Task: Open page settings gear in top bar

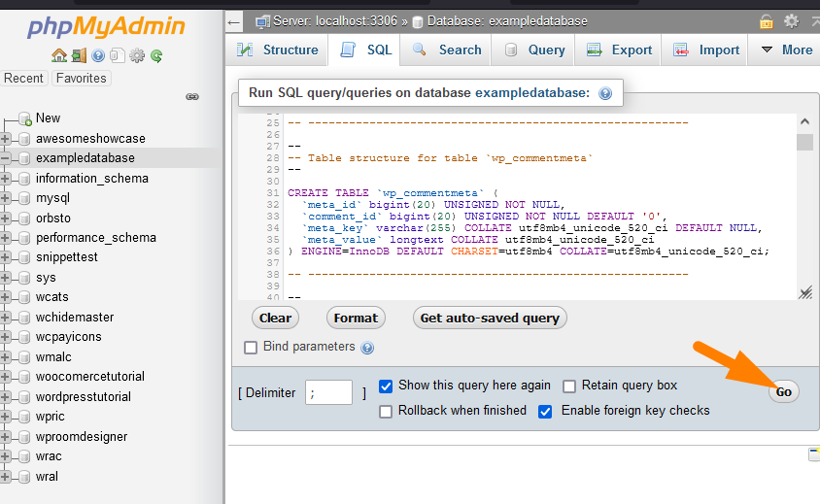Action: 791,21
